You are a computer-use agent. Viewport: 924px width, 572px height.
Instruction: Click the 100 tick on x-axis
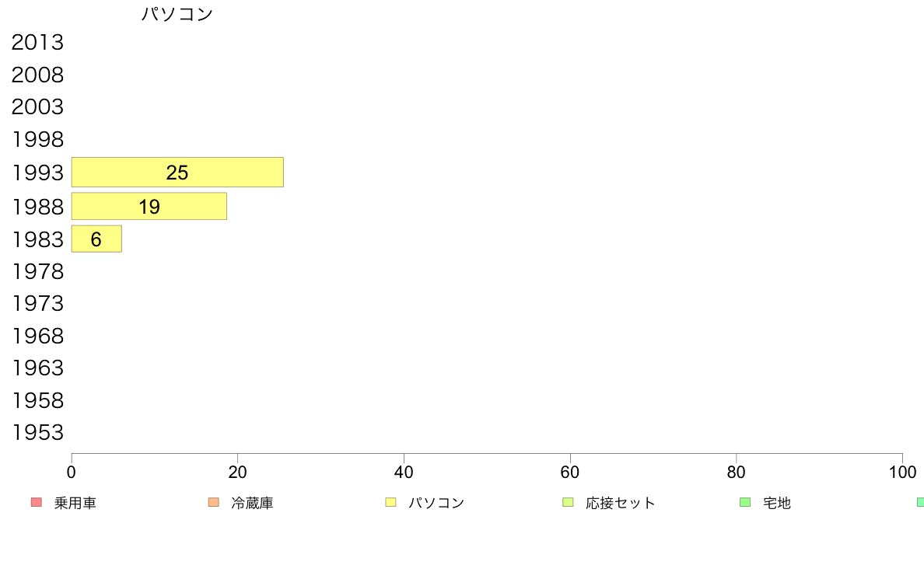point(902,472)
